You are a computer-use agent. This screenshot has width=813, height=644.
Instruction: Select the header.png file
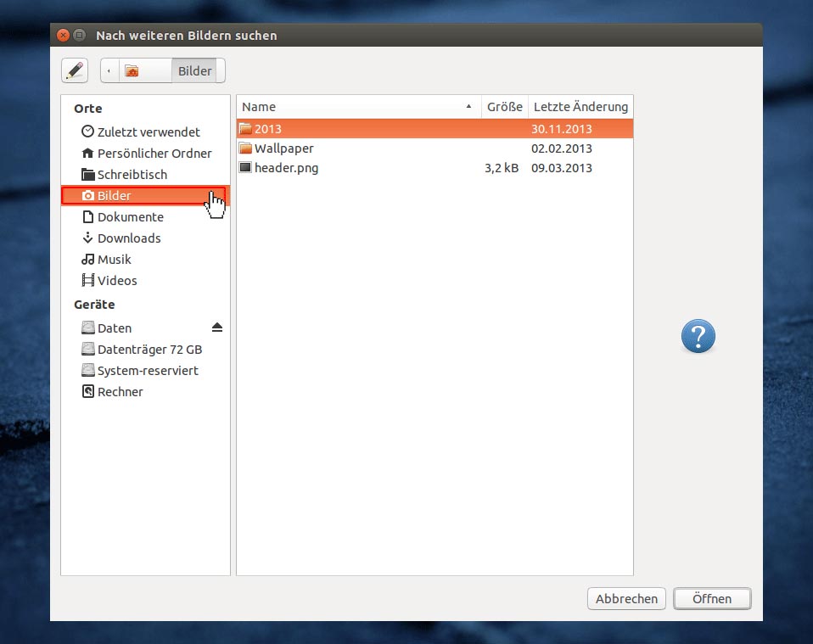click(x=435, y=168)
